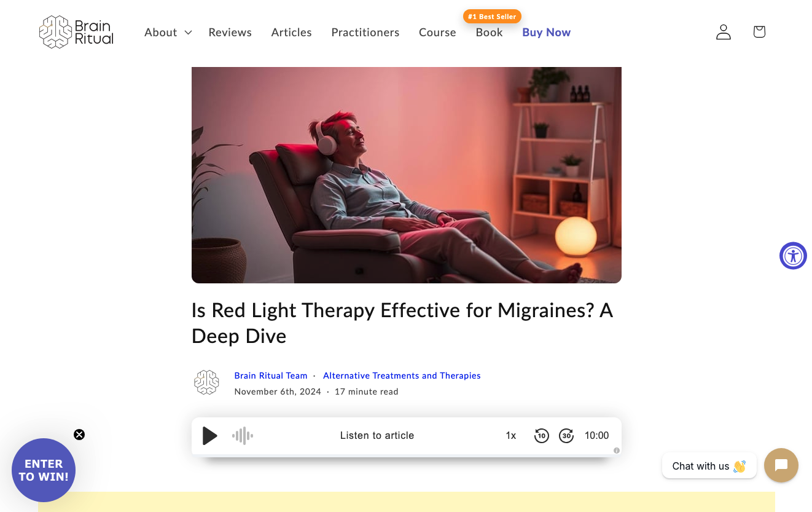
Task: Open Alternative Treatments and Therapies category
Action: tap(402, 376)
